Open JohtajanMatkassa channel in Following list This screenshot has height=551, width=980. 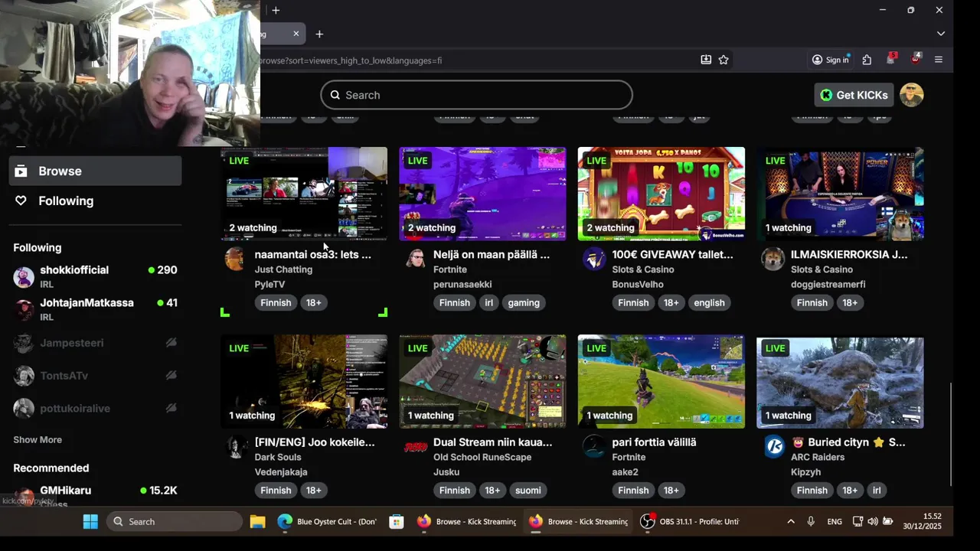[x=95, y=309]
